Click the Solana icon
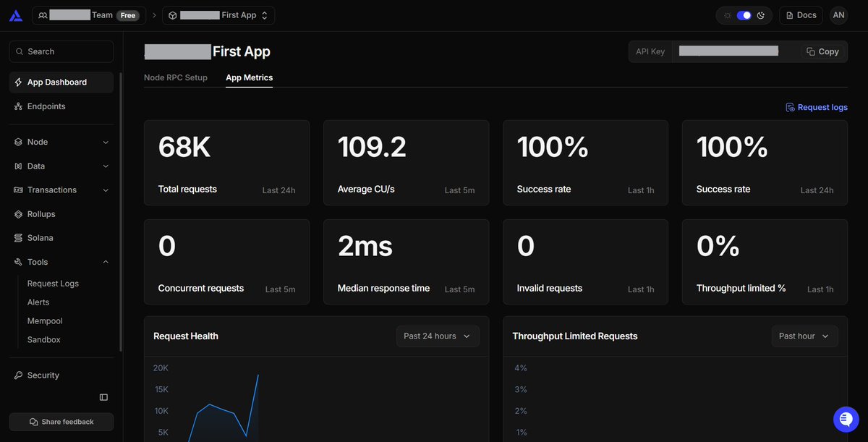The height and width of the screenshot is (442, 868). [x=18, y=238]
